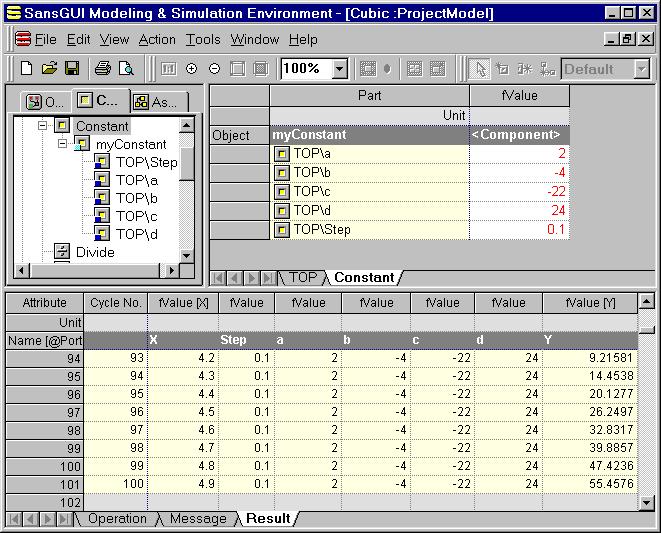Open the zoom percentage dropdown arrow
This screenshot has width=661, height=533.
(339, 69)
